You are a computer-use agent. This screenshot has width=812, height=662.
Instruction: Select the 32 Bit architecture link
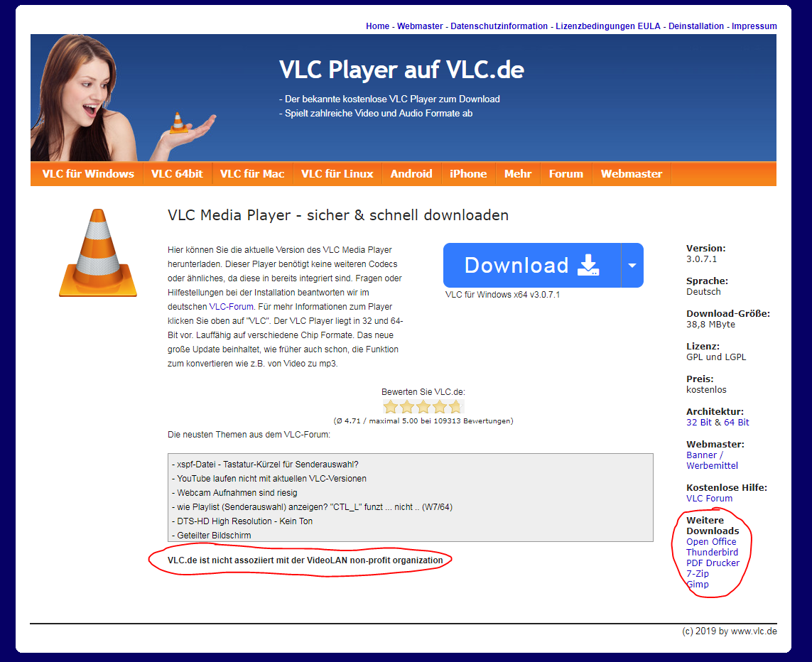pyautogui.click(x=699, y=423)
